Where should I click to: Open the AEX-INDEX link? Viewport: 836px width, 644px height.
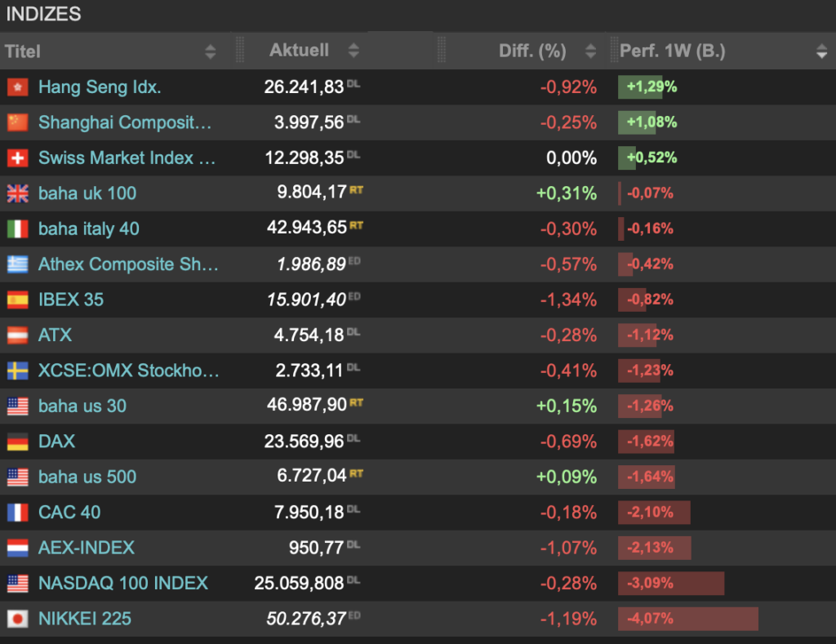pos(87,548)
